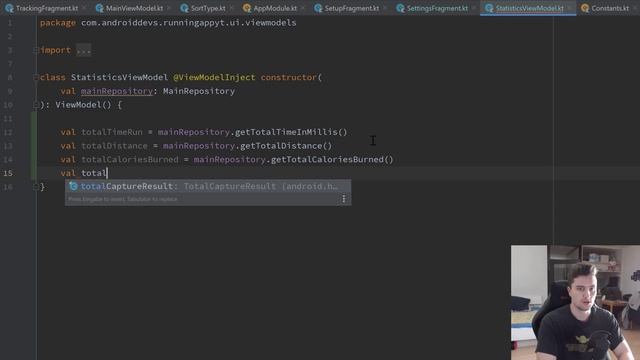Click the file icon on SortType.kt tab
The width and height of the screenshot is (640, 360).
click(184, 8)
